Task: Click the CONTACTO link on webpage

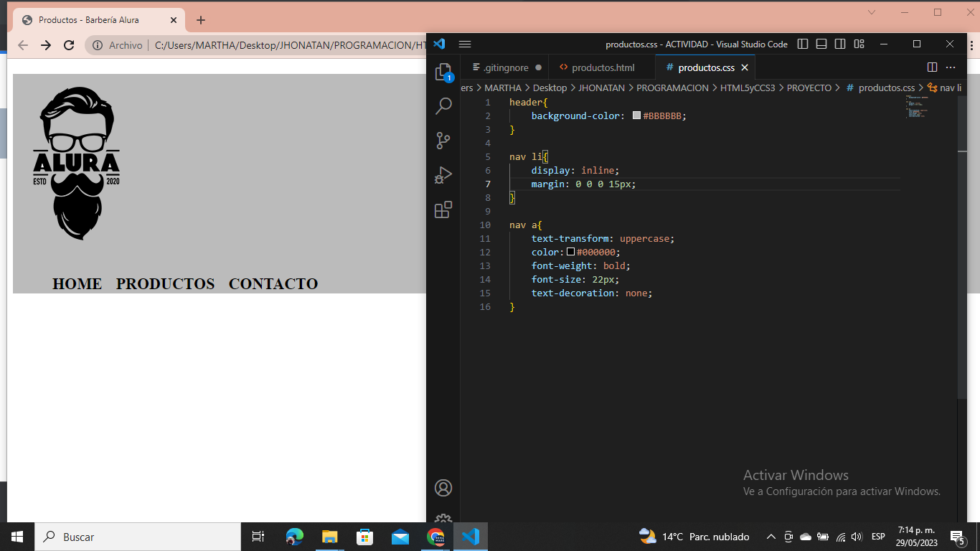Action: coord(273,283)
